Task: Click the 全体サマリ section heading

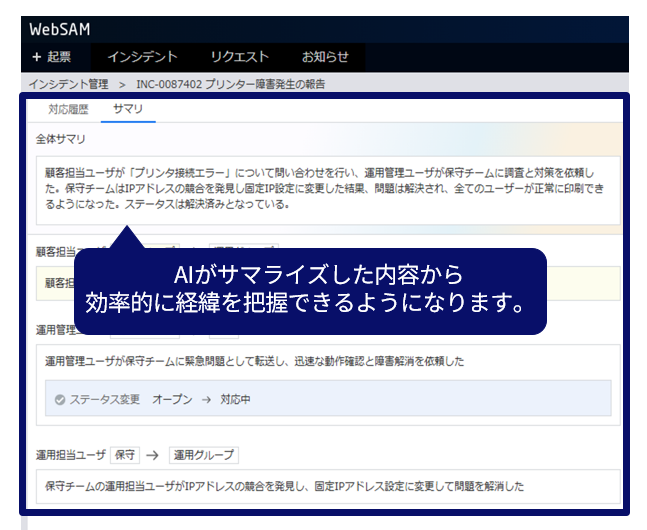Action: (x=60, y=138)
